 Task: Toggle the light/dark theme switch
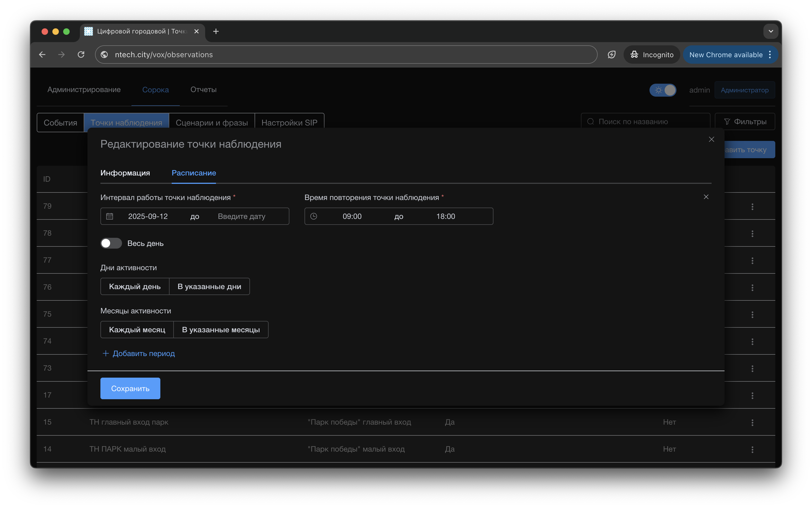pyautogui.click(x=662, y=90)
